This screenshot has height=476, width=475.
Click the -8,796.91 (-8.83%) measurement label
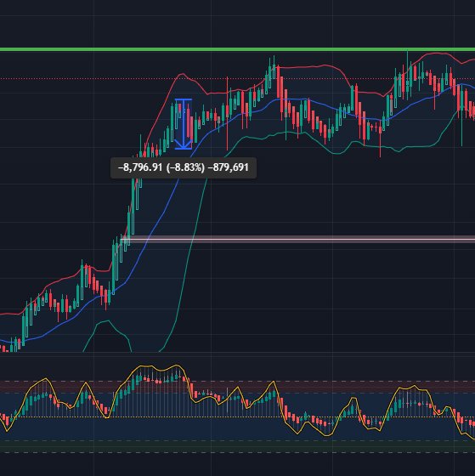pos(184,167)
